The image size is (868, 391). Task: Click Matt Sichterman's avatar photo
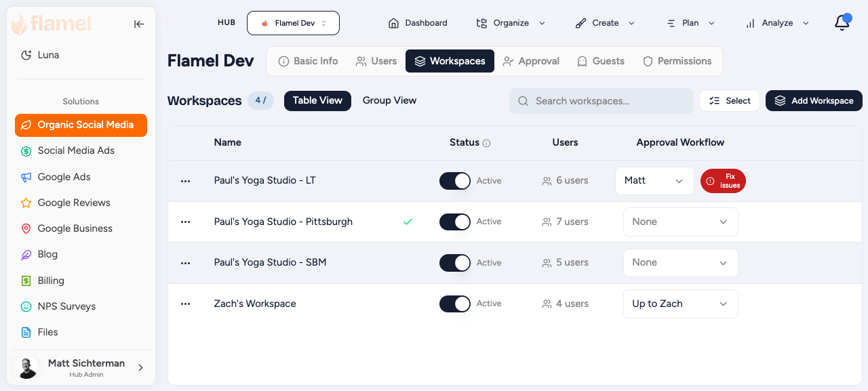pos(26,367)
